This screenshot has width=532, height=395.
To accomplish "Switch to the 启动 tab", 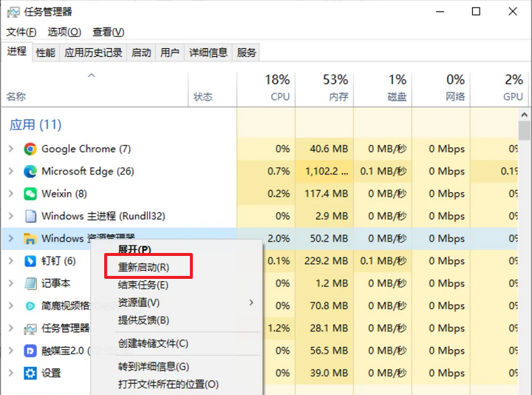I will pyautogui.click(x=141, y=53).
